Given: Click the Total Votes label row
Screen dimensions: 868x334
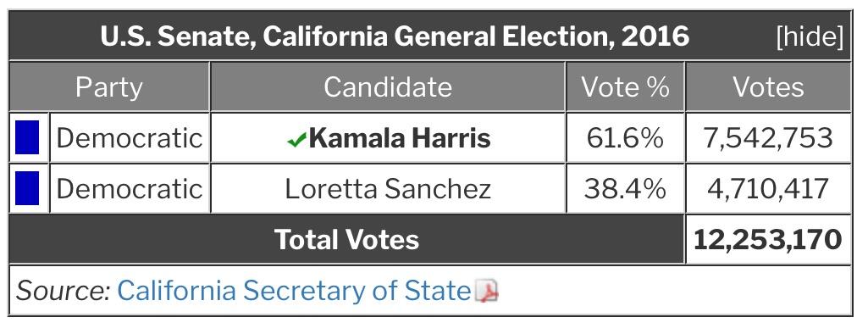Looking at the screenshot, I should [x=346, y=239].
